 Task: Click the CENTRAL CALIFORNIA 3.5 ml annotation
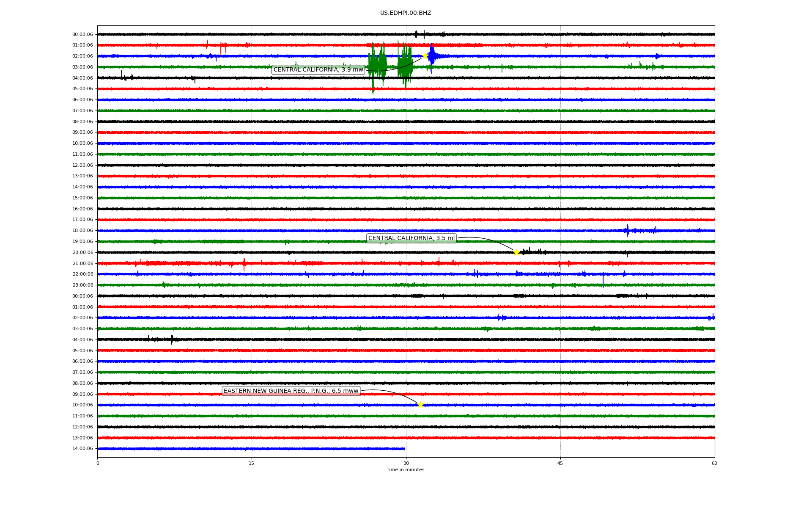tap(411, 238)
